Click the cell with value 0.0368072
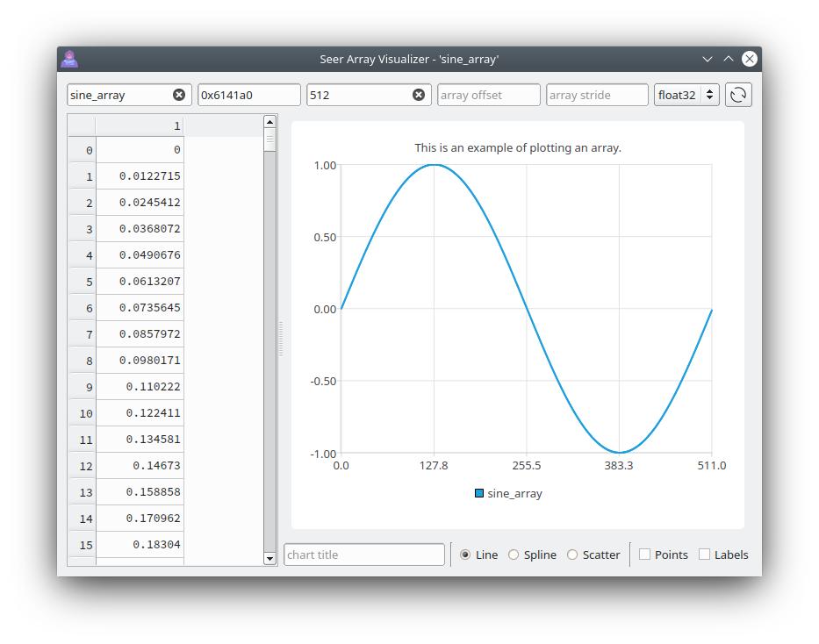819x644 pixels. pyautogui.click(x=140, y=229)
